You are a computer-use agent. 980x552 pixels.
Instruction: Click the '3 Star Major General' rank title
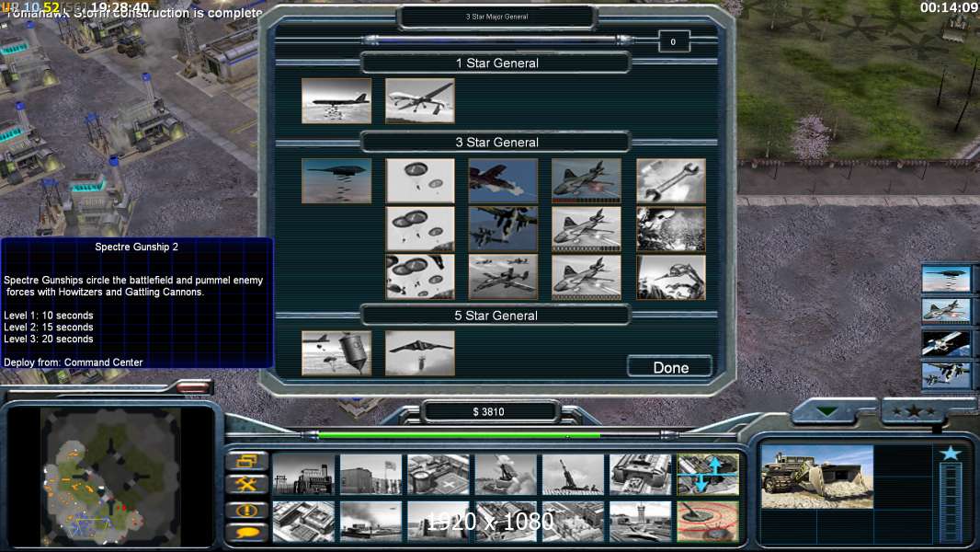(x=496, y=17)
